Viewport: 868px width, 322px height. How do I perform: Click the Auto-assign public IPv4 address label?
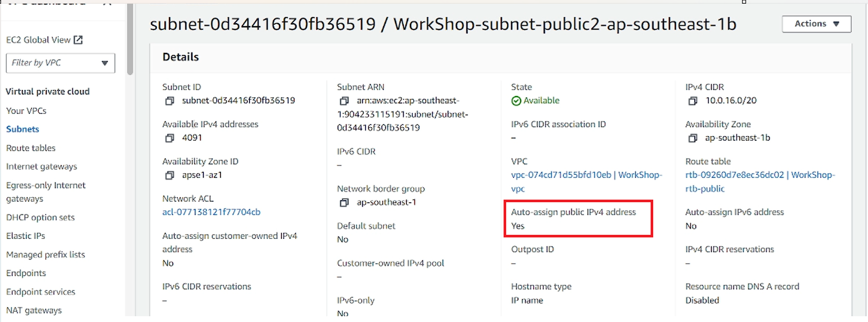(x=573, y=212)
